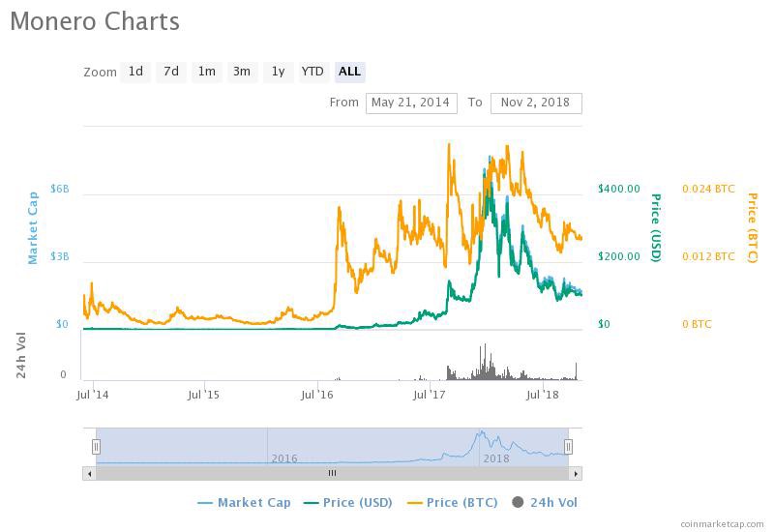The height and width of the screenshot is (532, 774).
Task: Set zoom range to 1y
Action: 278,72
